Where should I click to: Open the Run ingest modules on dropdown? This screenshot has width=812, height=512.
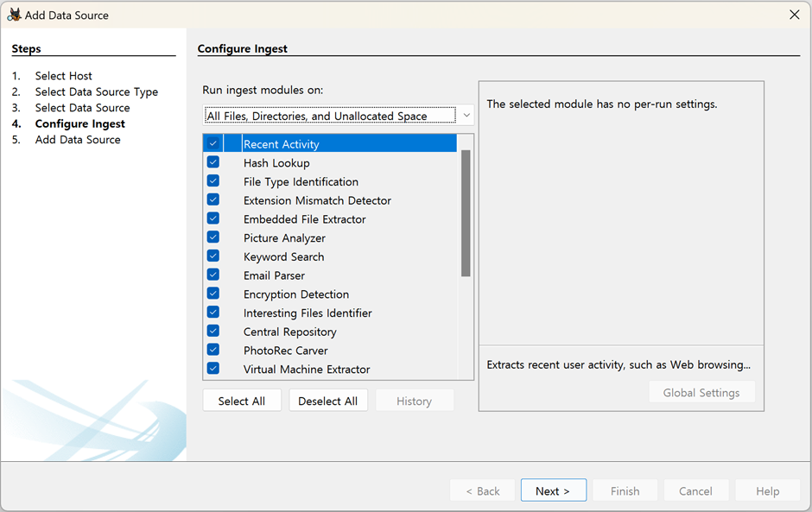click(338, 116)
